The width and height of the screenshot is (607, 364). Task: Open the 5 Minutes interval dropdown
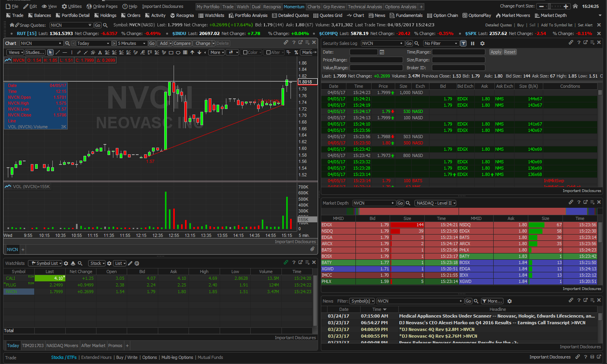click(x=132, y=43)
